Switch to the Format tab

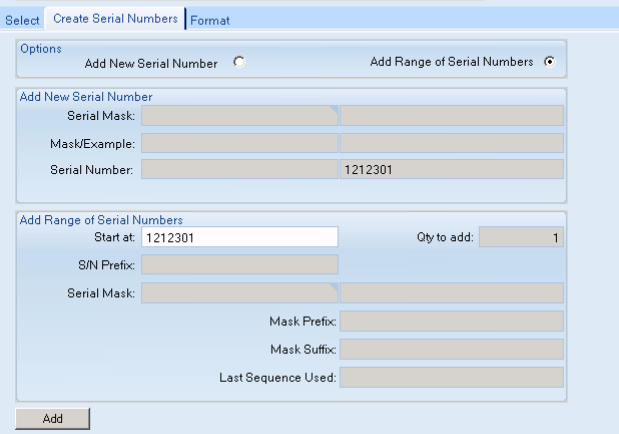tap(210, 20)
